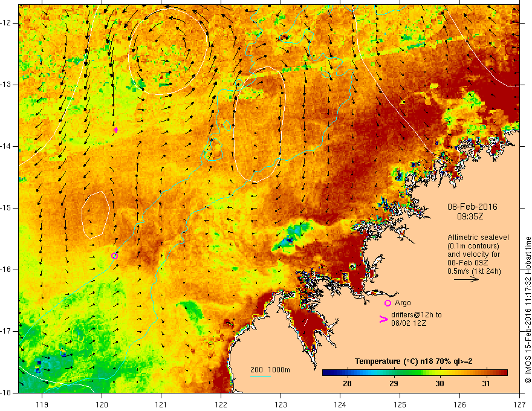Click the longitude label 125
This screenshot has height=411, width=532.
[x=400, y=404]
